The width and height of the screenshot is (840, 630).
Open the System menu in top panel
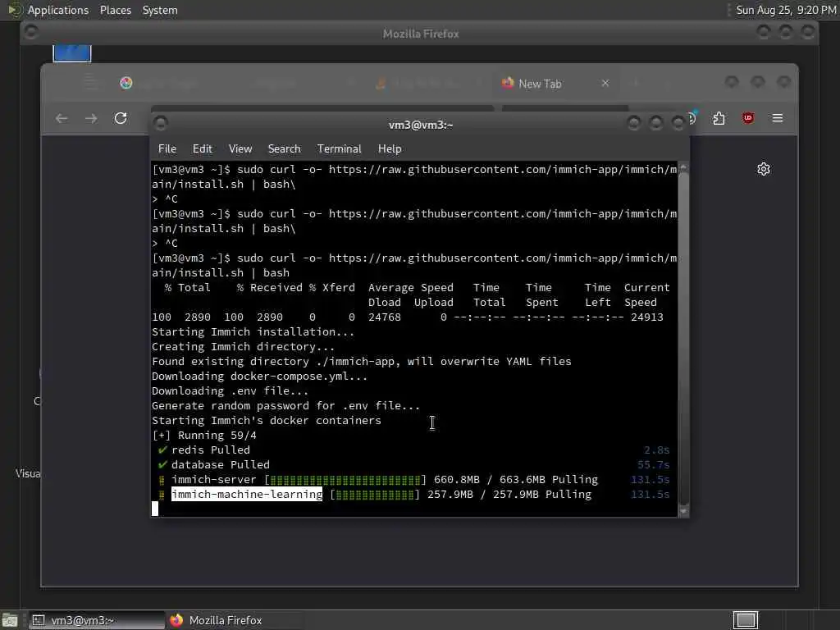click(x=160, y=10)
